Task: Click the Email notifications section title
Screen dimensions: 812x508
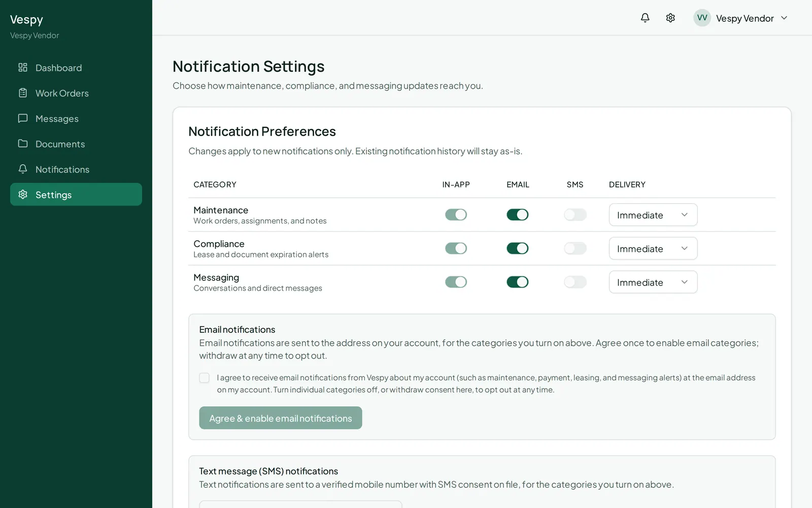Action: (x=237, y=330)
